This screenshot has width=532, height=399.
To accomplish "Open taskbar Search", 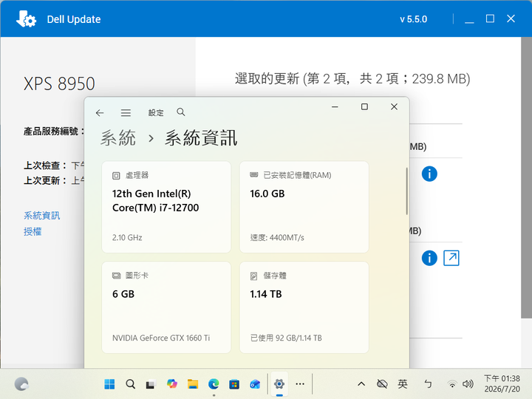I will (130, 384).
